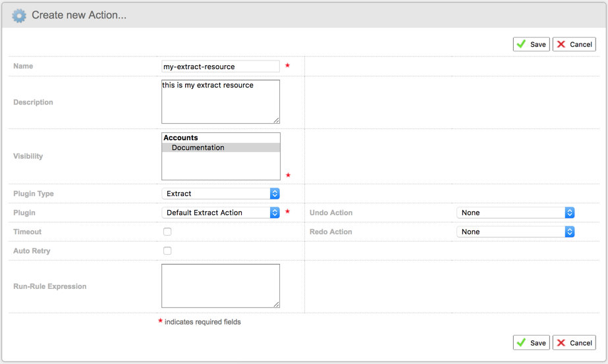
Task: Click the Name label
Action: coord(23,66)
